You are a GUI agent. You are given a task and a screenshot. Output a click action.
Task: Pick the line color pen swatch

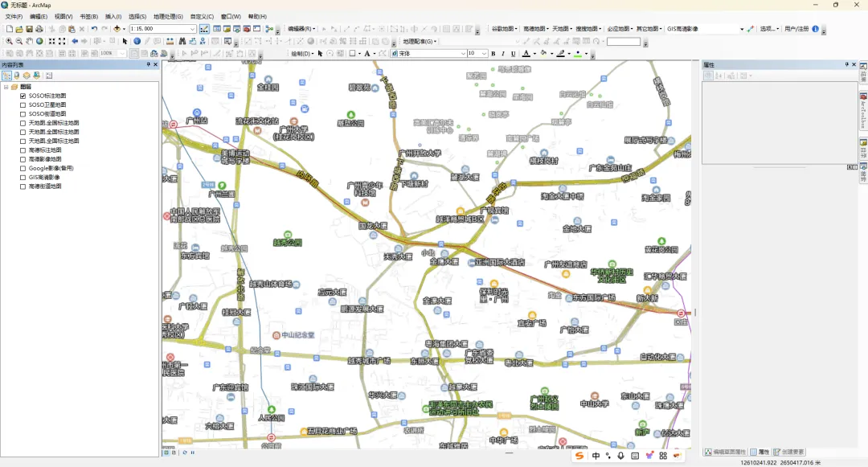coord(561,54)
